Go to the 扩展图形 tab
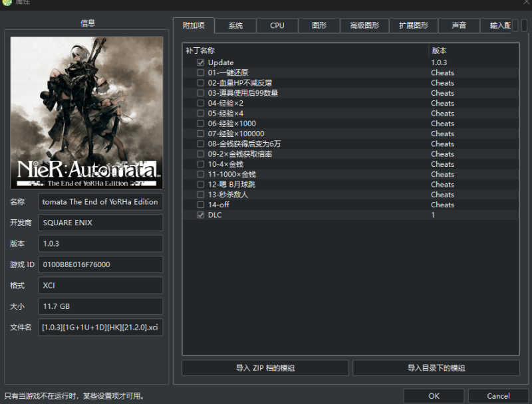 point(413,25)
